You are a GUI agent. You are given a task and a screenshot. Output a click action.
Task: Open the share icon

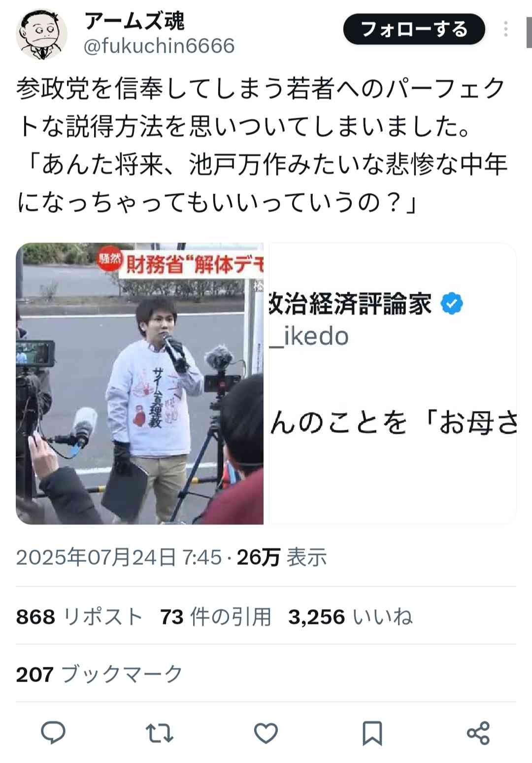[x=478, y=733]
